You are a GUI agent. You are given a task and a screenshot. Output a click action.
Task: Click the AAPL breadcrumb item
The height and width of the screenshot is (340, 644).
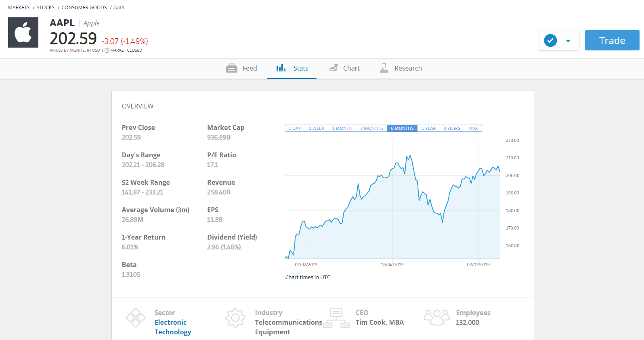120,8
